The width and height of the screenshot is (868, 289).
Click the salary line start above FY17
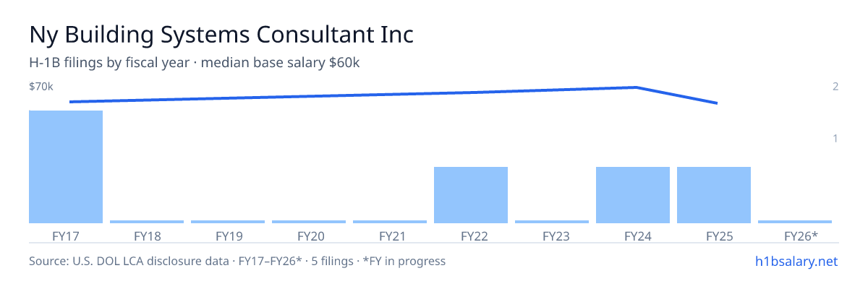click(70, 102)
